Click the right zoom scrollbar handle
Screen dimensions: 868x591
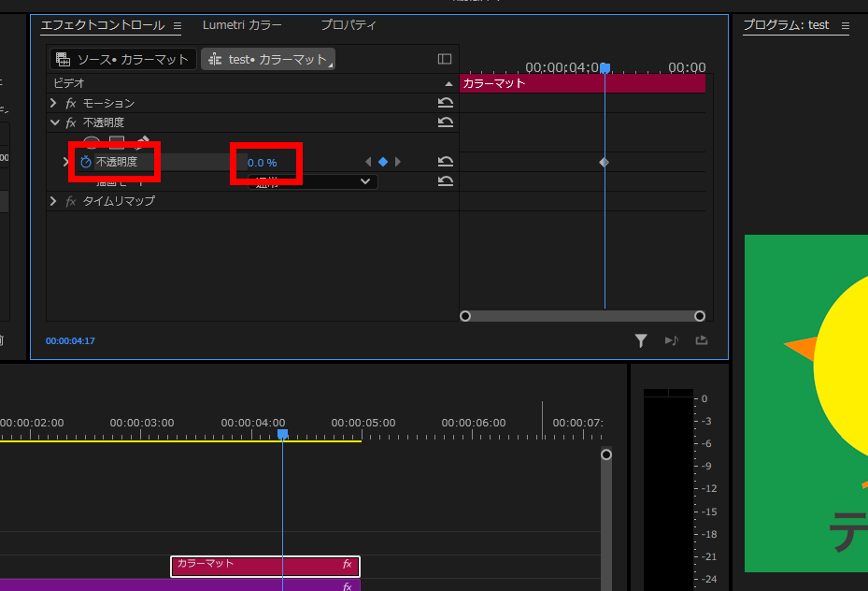click(x=700, y=316)
